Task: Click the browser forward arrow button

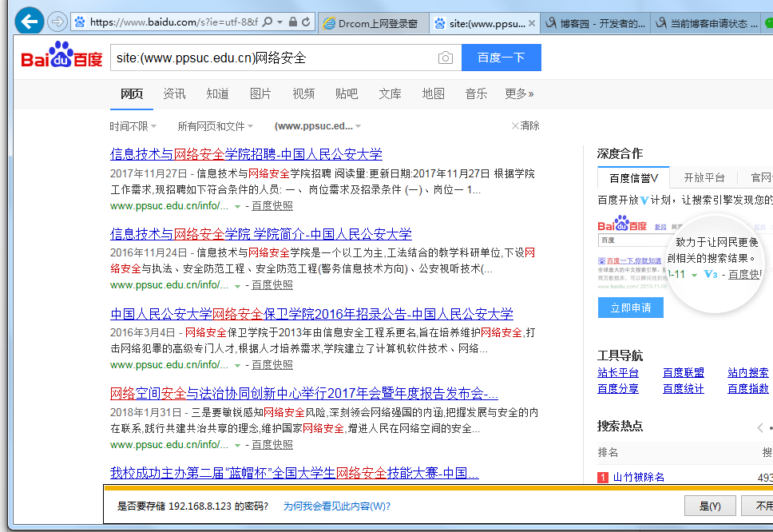Action: (57, 22)
